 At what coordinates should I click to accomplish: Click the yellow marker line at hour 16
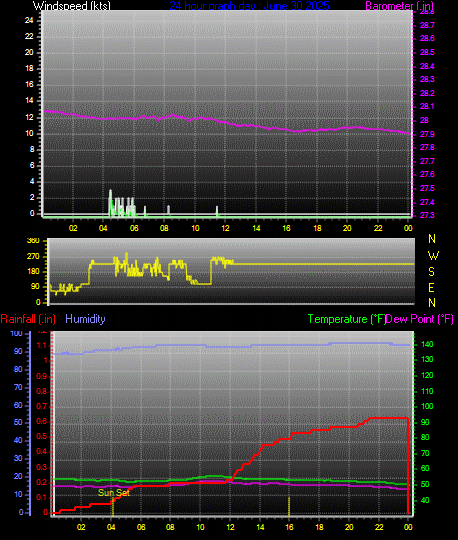click(x=289, y=506)
